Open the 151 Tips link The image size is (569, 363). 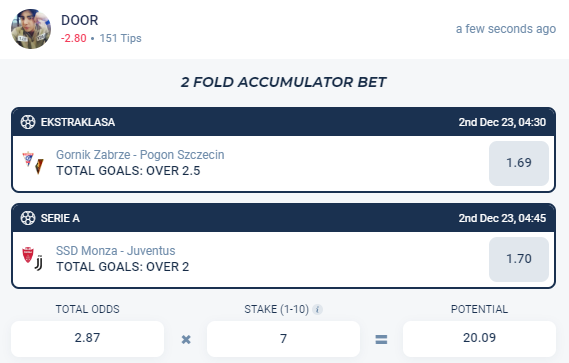tap(120, 38)
